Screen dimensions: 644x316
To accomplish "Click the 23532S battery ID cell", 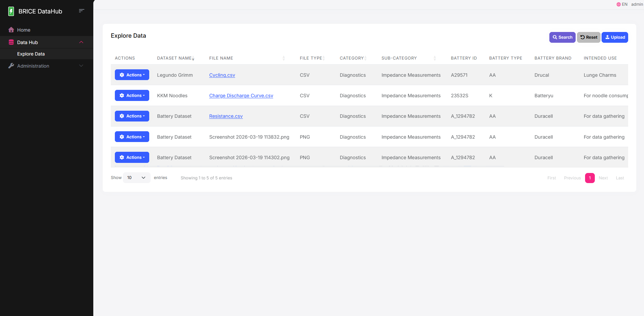I will pyautogui.click(x=459, y=96).
